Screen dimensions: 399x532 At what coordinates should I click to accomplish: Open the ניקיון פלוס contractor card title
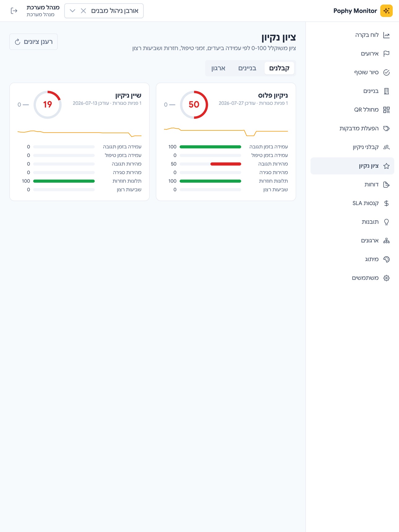tap(273, 95)
